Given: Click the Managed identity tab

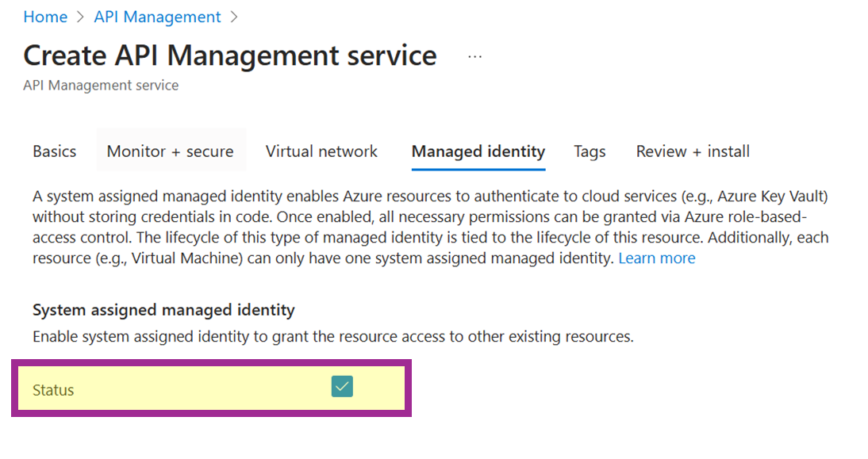Looking at the screenshot, I should [x=478, y=151].
